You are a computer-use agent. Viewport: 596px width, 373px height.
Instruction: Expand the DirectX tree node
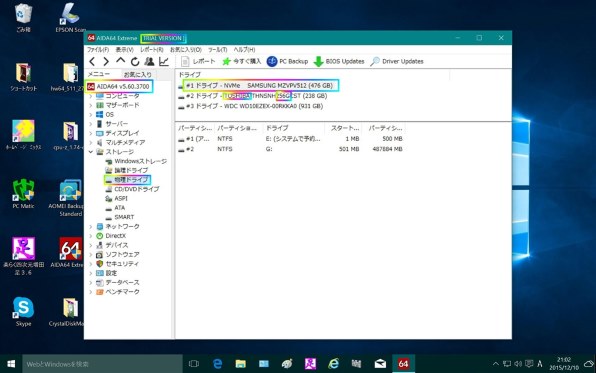[x=90, y=236]
